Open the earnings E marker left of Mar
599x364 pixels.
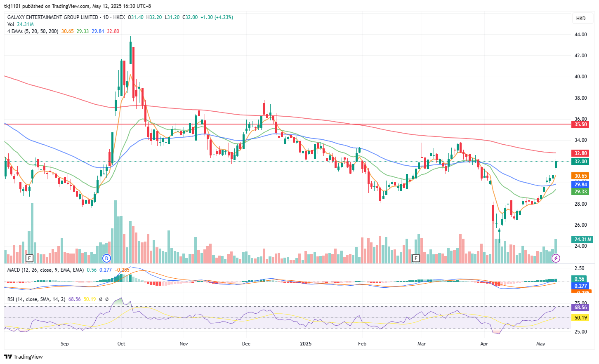[x=416, y=258]
